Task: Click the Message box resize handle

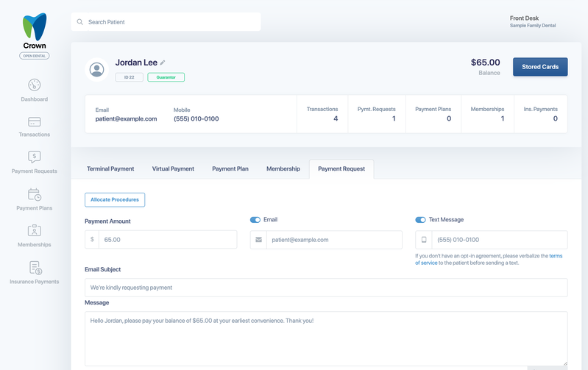Action: pos(564,363)
